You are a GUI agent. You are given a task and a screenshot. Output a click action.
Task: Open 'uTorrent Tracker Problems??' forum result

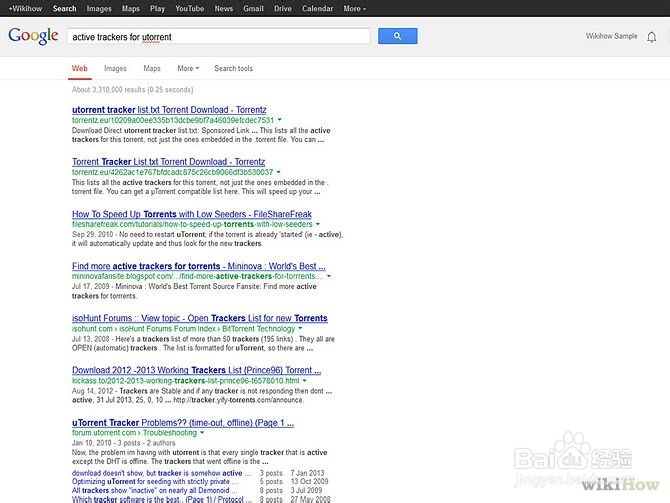(x=183, y=423)
